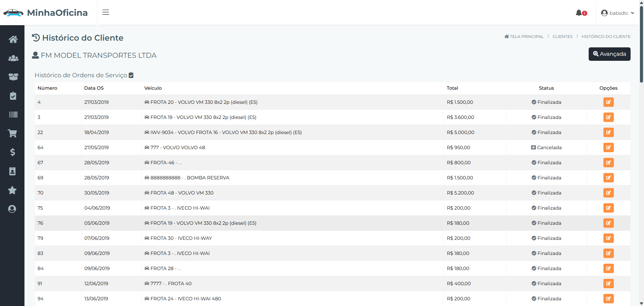Screen dimensions: 644x306
Task: Edit order 91 FROTA 40
Action: pyautogui.click(x=608, y=283)
